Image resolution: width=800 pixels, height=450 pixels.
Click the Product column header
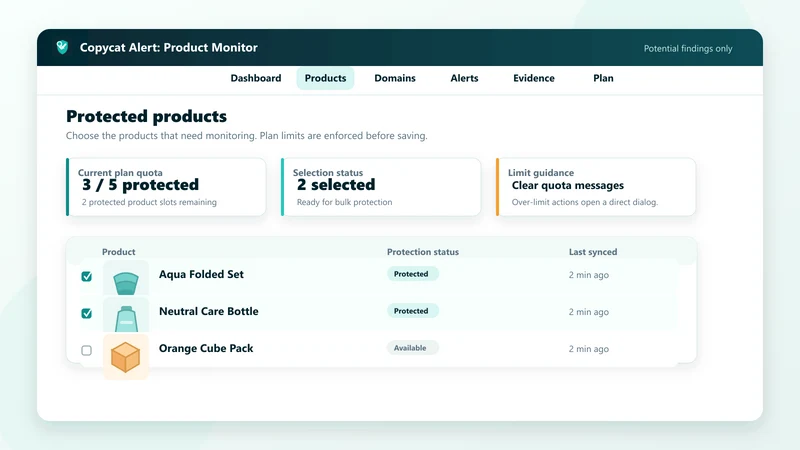[x=118, y=252]
